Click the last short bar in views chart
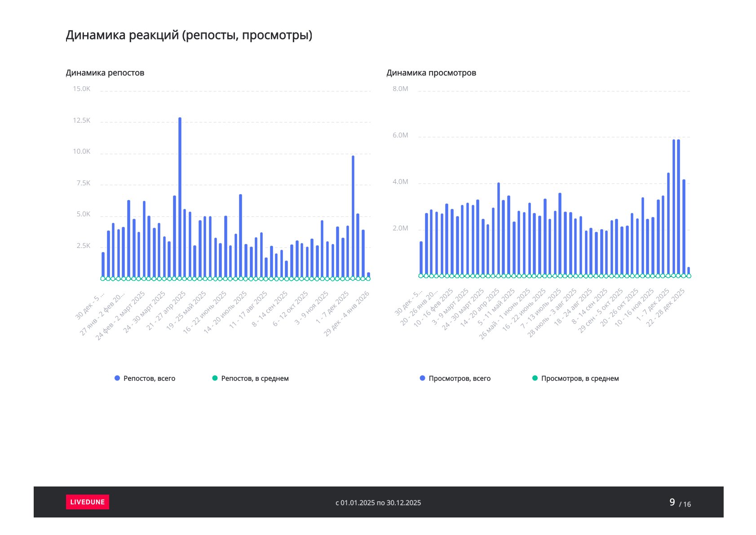The width and height of the screenshot is (756, 535). (688, 271)
